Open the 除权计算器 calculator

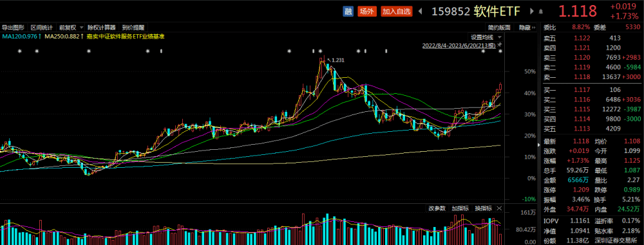(102, 28)
